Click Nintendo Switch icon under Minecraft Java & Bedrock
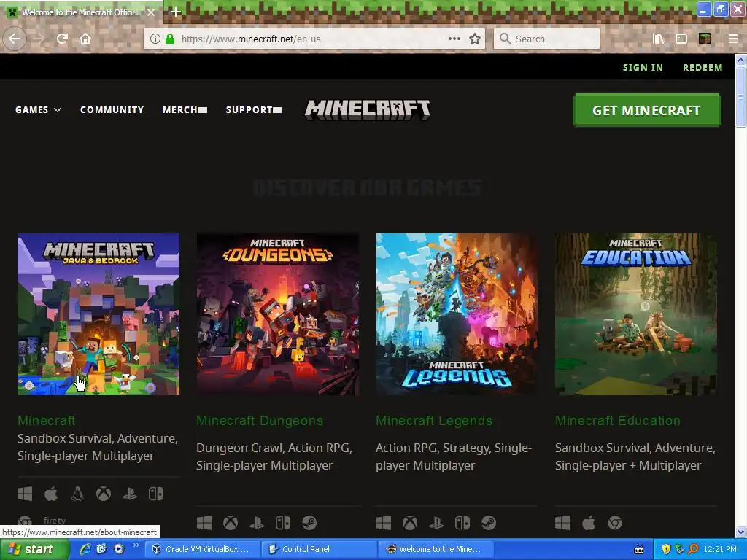 [156, 494]
